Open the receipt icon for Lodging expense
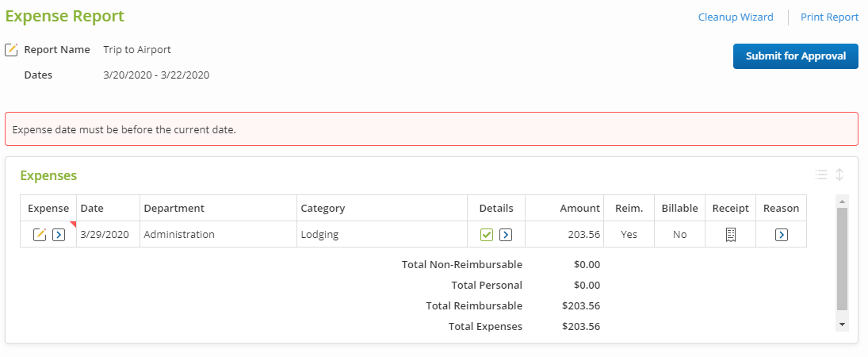Image resolution: width=868 pixels, height=357 pixels. pos(731,235)
